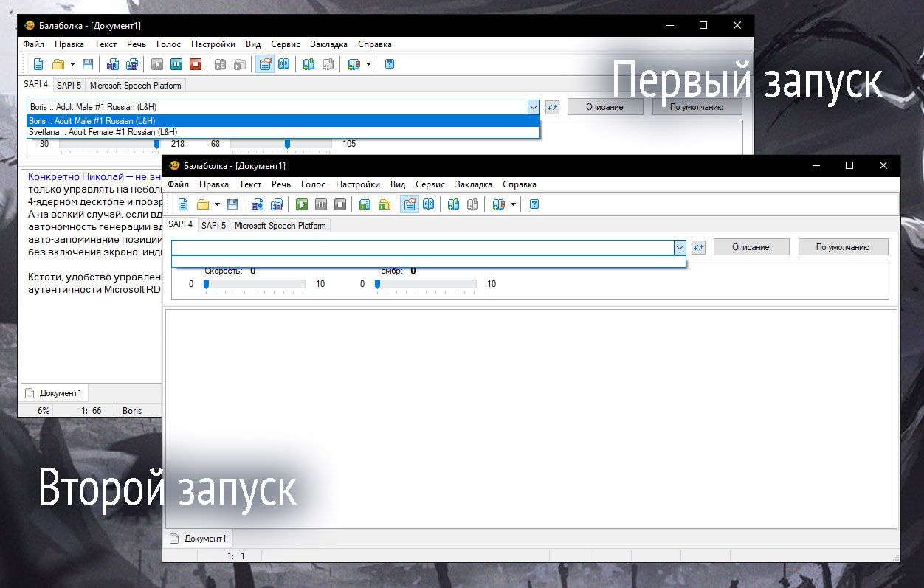924x588 pixels.
Task: Open Dictionary icon in front window toolbar
Action: point(428,204)
